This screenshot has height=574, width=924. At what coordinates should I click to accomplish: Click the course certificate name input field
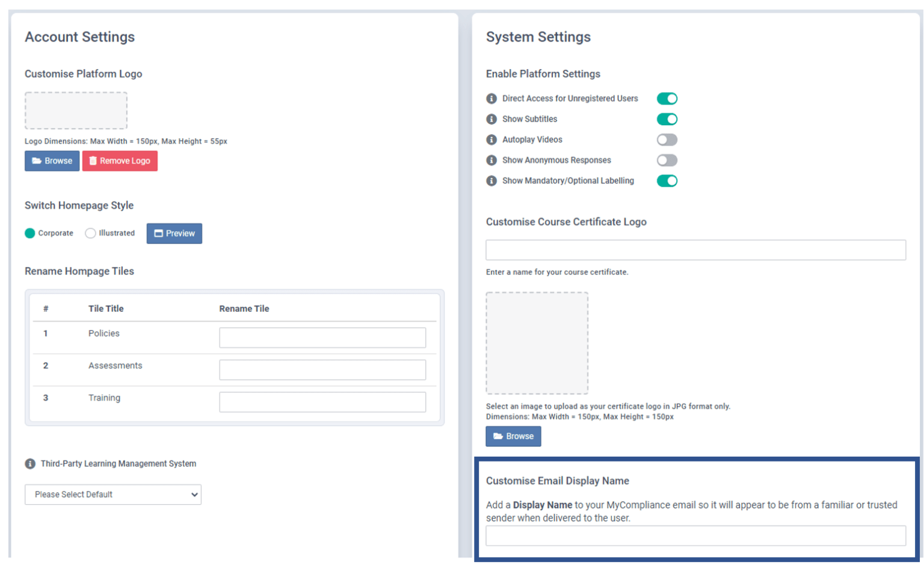coord(695,250)
